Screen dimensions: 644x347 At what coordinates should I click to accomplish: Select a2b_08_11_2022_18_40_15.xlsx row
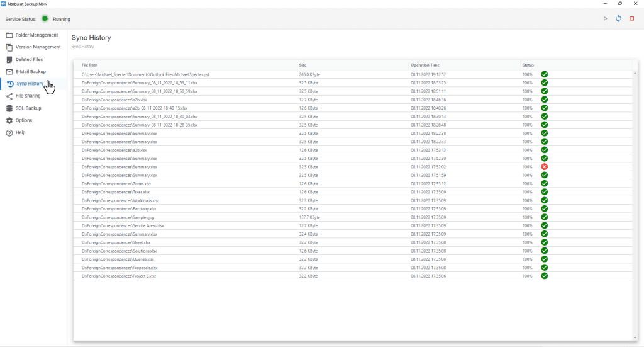coord(352,108)
